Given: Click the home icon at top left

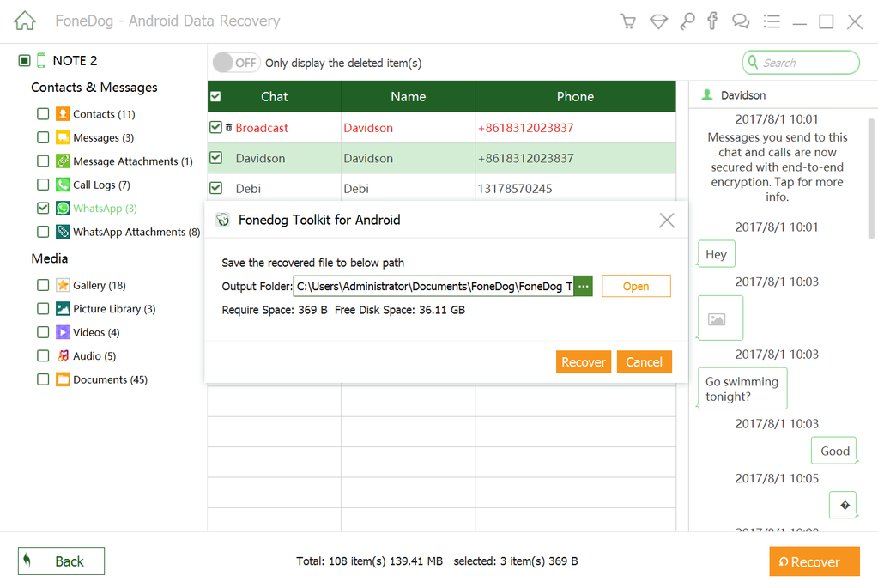Looking at the screenshot, I should (24, 19).
